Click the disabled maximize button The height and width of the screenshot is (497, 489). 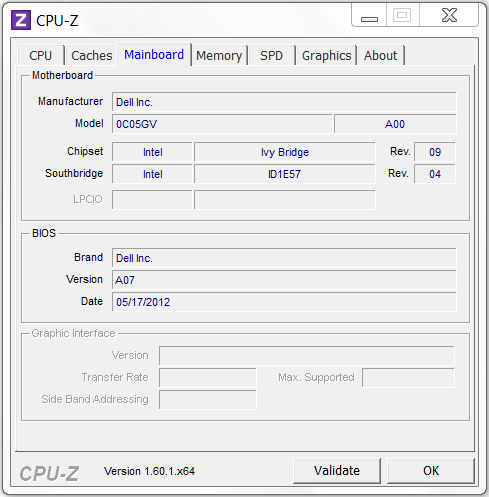pos(403,15)
